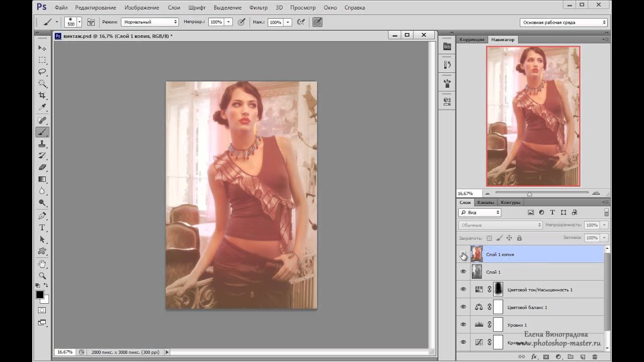Viewport: 644px width, 362px height.
Task: Toggle pressure for size button
Action: 317,22
